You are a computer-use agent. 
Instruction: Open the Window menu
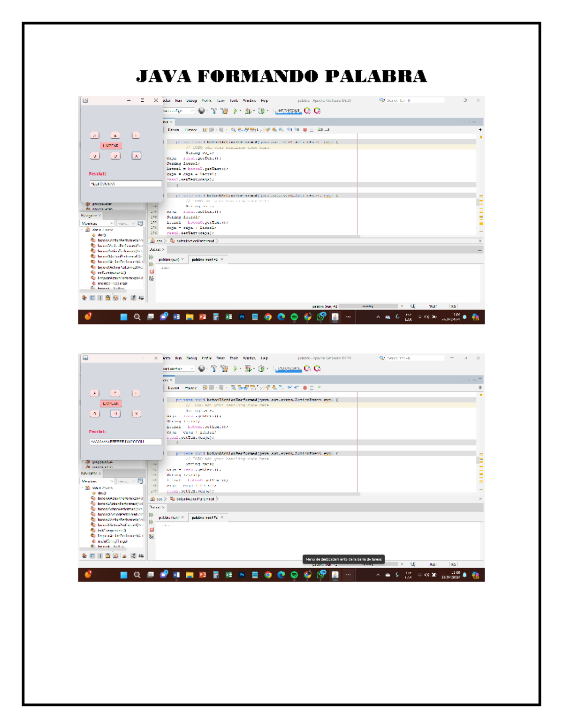pyautogui.click(x=249, y=100)
